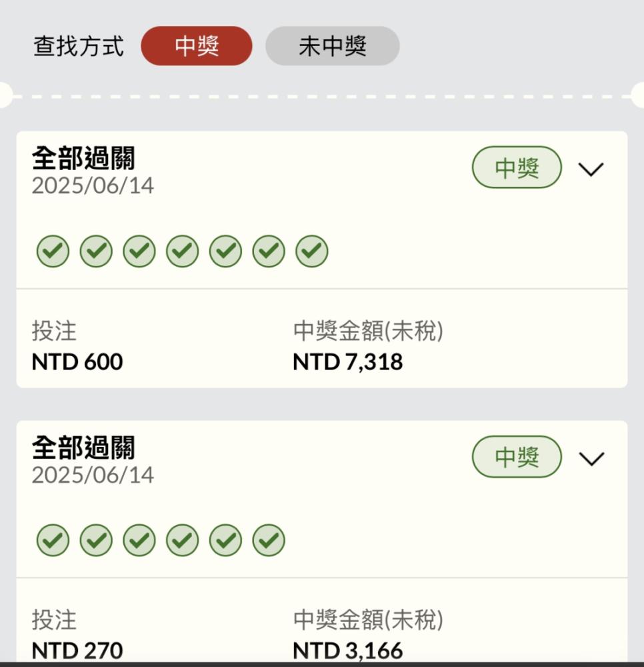Click seventh checkmark icon in first card
Image resolution: width=644 pixels, height=667 pixels.
coord(311,251)
